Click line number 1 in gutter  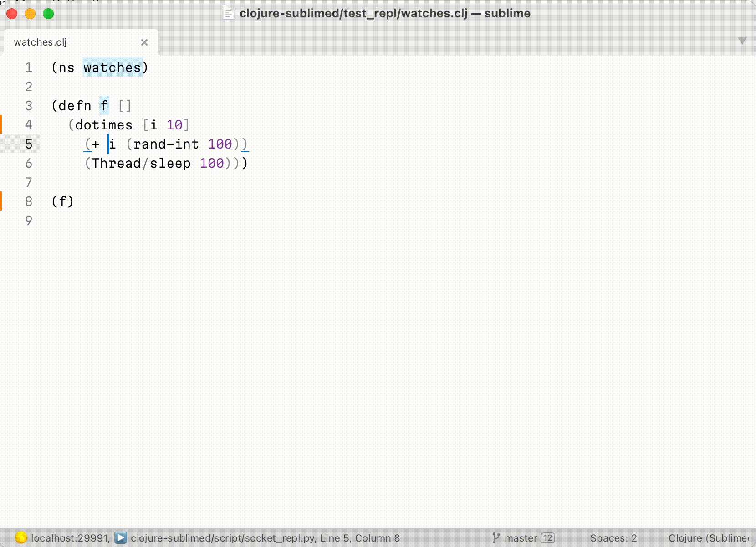click(29, 67)
